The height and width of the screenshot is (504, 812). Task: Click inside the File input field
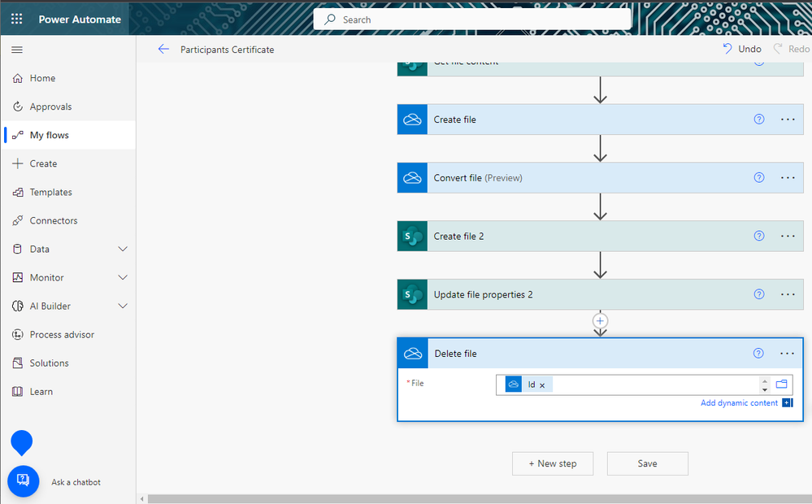pos(644,385)
